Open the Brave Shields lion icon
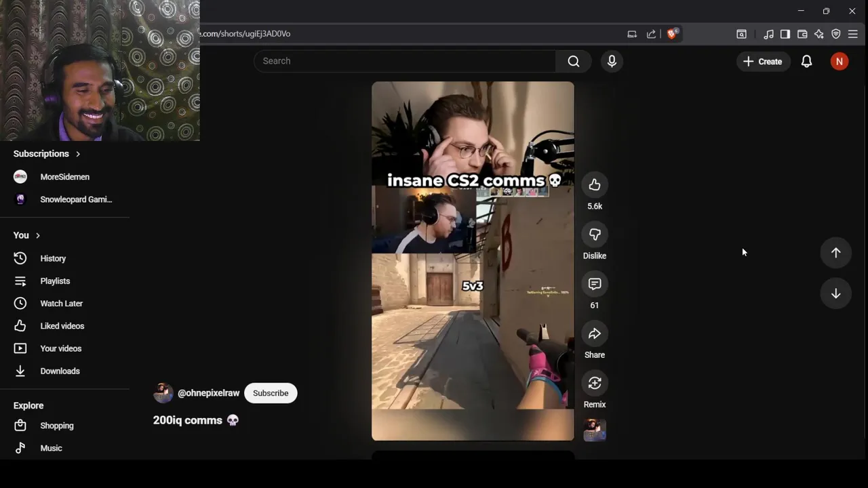Screen dimensions: 868x488 (672, 34)
